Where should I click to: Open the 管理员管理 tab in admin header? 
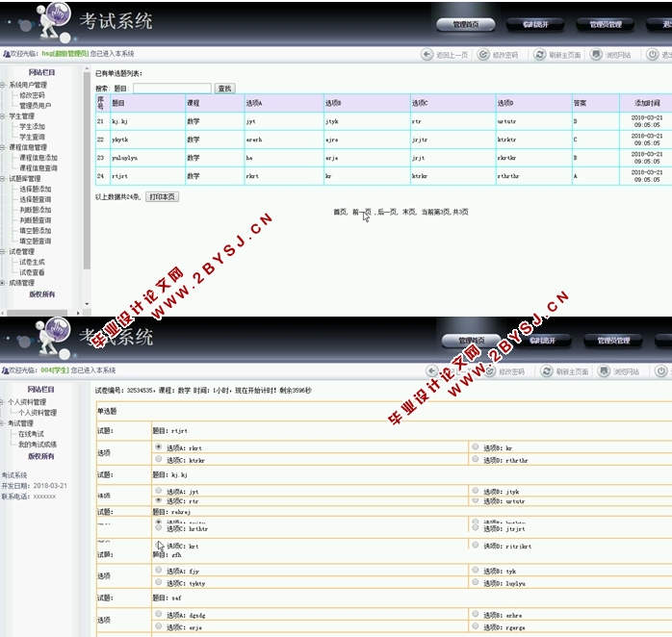tap(605, 24)
